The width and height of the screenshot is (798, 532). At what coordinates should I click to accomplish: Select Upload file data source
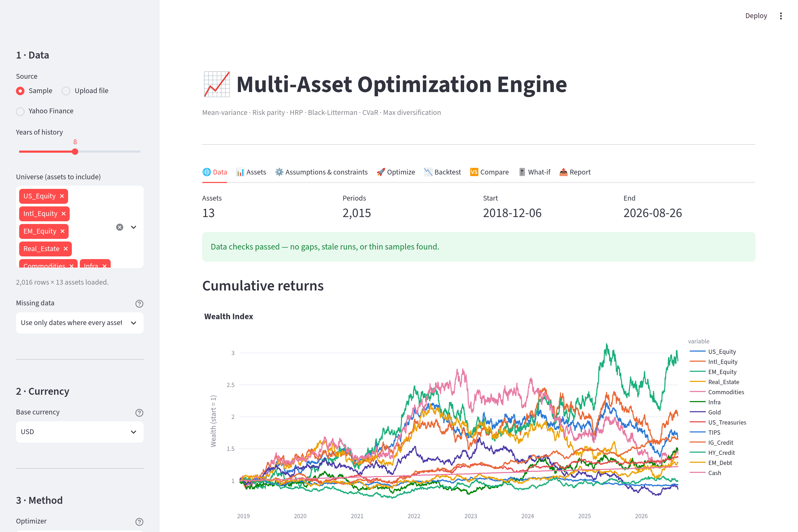(85, 91)
